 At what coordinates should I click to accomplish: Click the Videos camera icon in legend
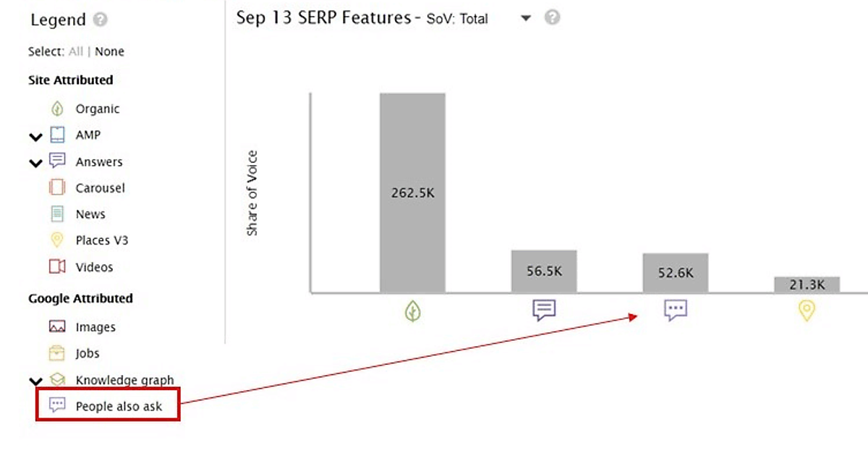pos(57,266)
